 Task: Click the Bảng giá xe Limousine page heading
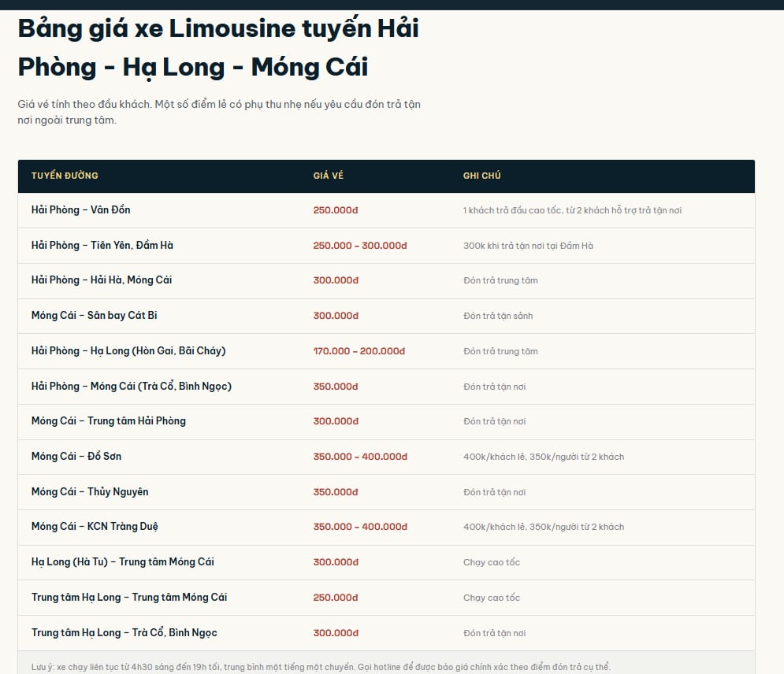pyautogui.click(x=218, y=47)
